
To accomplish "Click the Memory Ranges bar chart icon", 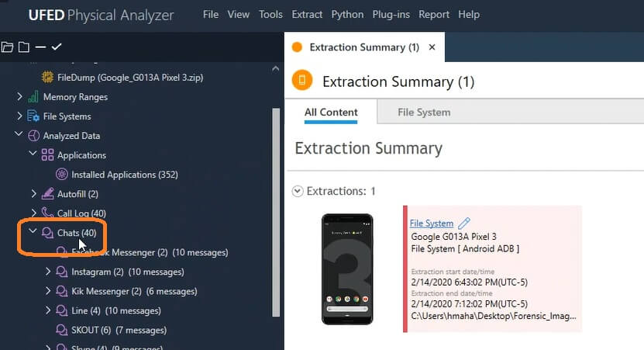I will (x=33, y=97).
